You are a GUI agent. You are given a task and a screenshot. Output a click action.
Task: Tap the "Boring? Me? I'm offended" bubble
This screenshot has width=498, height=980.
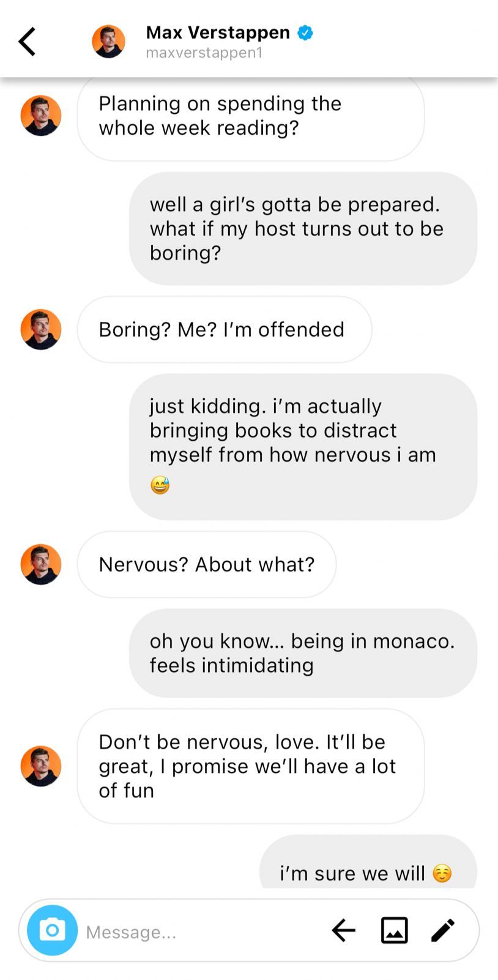click(x=224, y=329)
